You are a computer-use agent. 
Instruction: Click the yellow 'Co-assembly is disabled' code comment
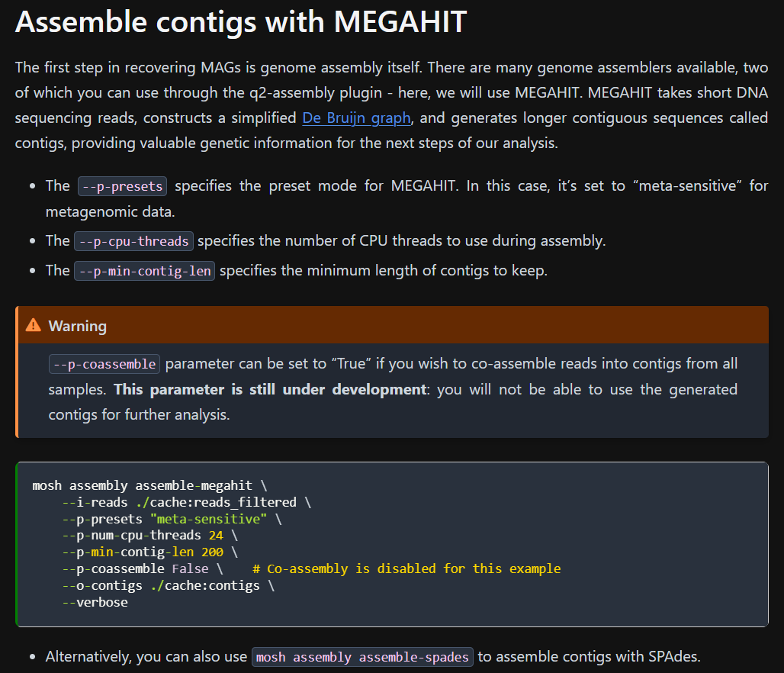click(406, 568)
